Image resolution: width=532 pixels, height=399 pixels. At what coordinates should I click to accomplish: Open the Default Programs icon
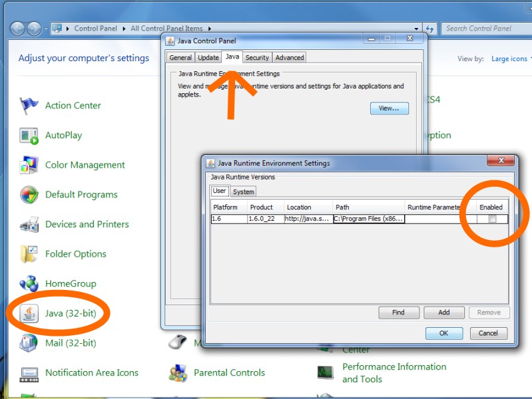click(x=29, y=195)
